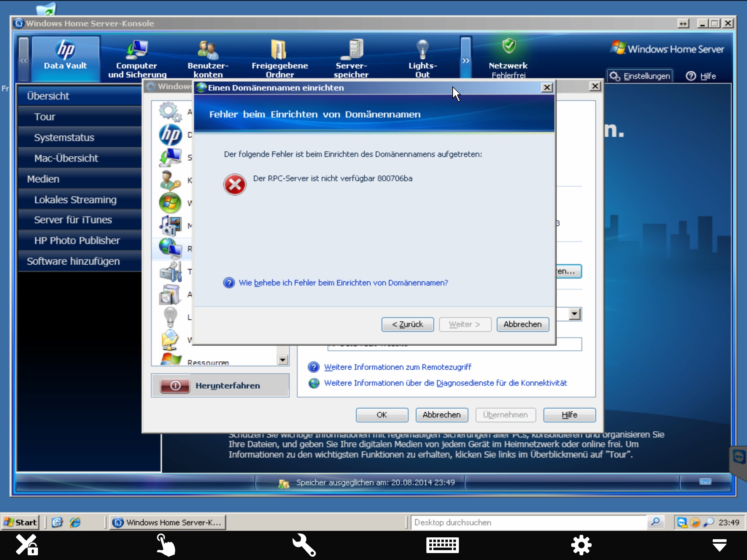Collapse the remote app toolbar with down arrow
The image size is (747, 560).
(x=719, y=545)
